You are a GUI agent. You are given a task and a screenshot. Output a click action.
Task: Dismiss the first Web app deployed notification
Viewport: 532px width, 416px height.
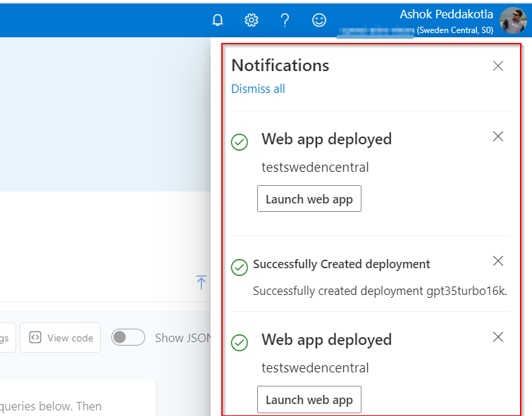pyautogui.click(x=498, y=137)
